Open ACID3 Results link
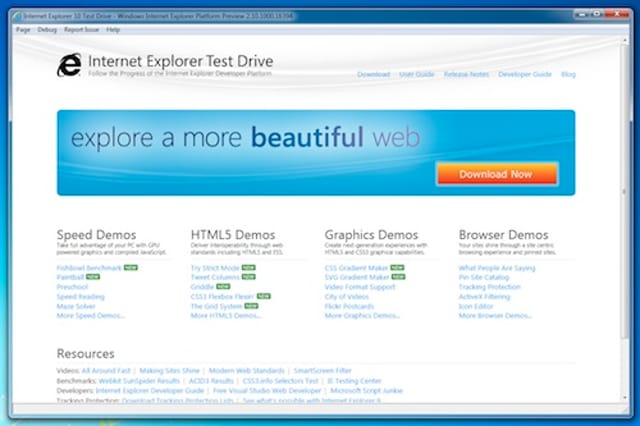 pos(211,381)
